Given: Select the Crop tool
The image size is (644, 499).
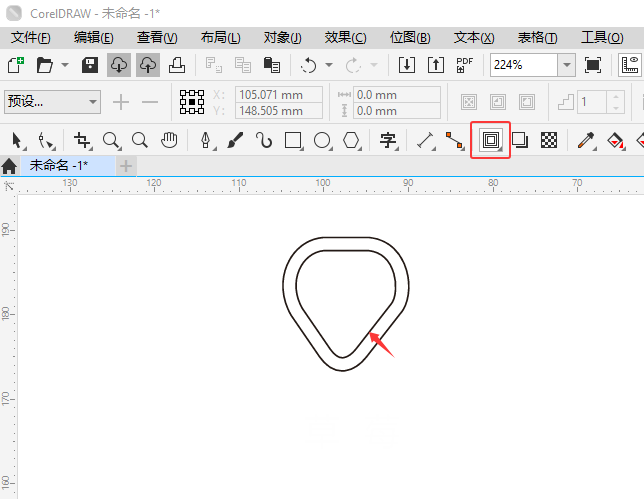Looking at the screenshot, I should [83, 140].
